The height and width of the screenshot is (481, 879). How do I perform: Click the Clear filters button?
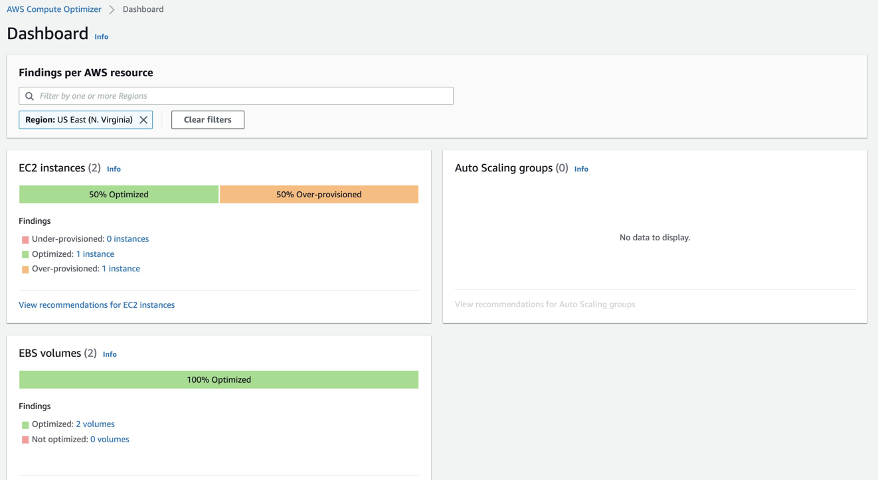pyautogui.click(x=207, y=119)
